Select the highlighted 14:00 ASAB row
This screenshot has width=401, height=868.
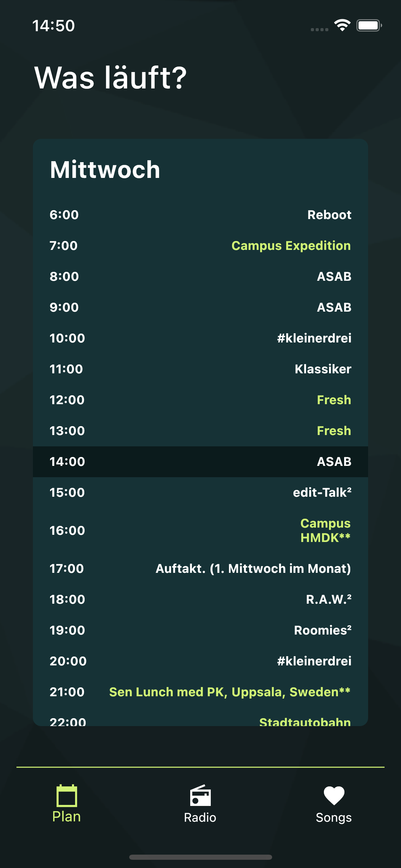(200, 462)
